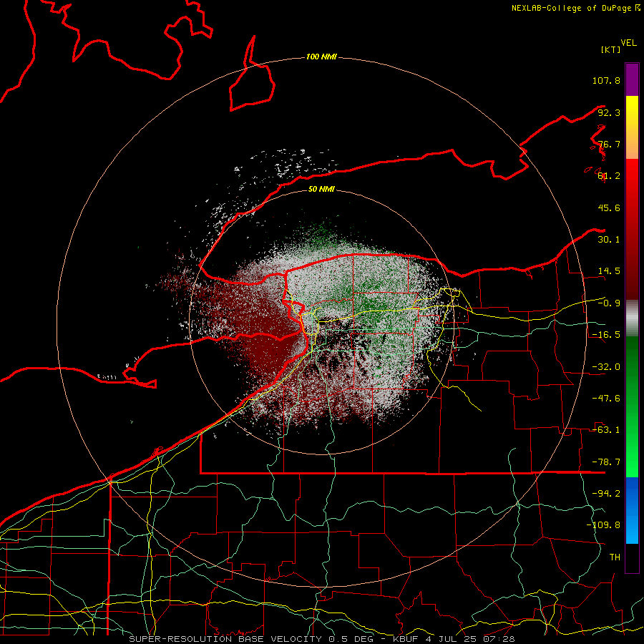Click the -94.2 velocity scale value
This screenshot has height=644, width=644.
pyautogui.click(x=606, y=494)
